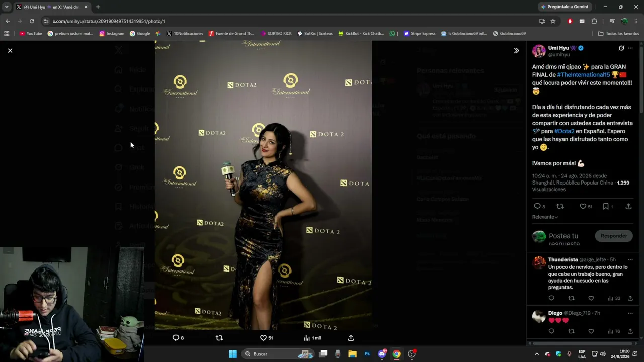644x362 pixels.
Task: Open more options on Thunderista's reply
Action: (x=630, y=260)
